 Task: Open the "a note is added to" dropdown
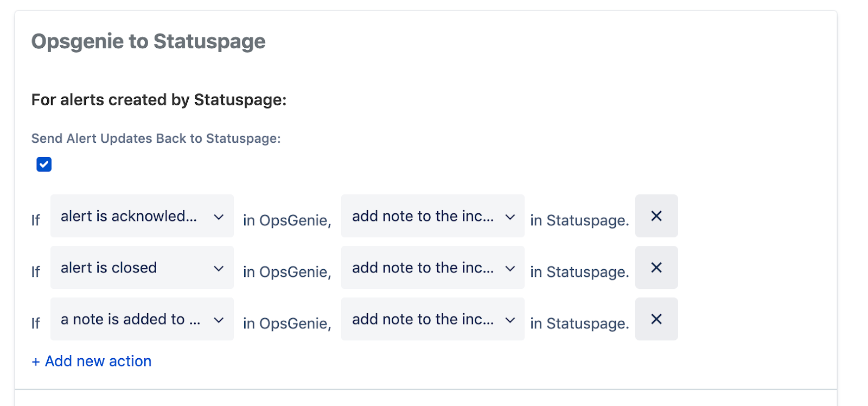click(x=141, y=319)
